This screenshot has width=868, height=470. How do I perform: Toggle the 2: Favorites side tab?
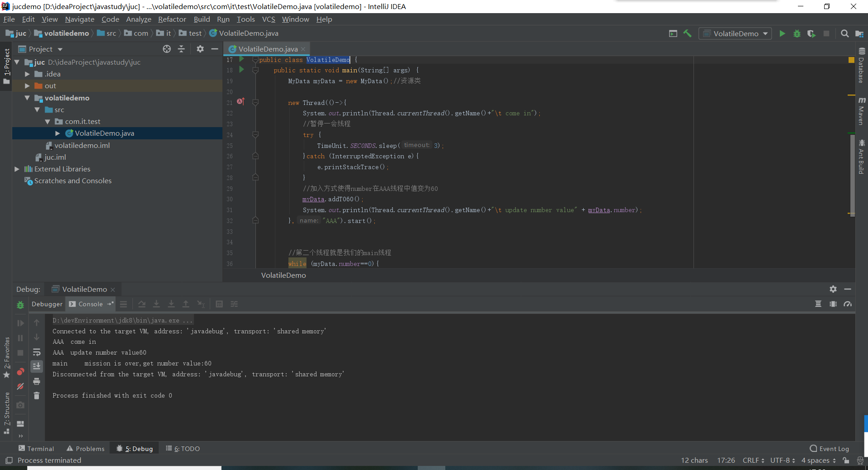6,357
